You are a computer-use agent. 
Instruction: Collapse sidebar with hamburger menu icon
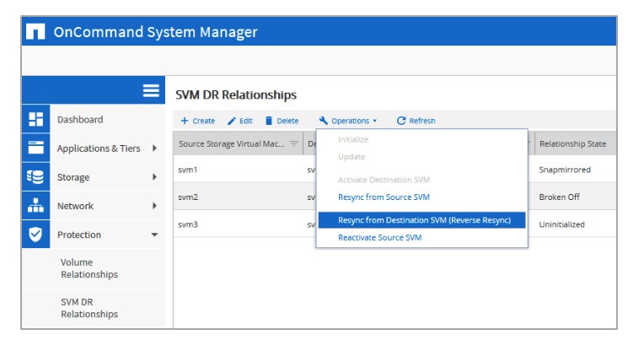[x=152, y=91]
